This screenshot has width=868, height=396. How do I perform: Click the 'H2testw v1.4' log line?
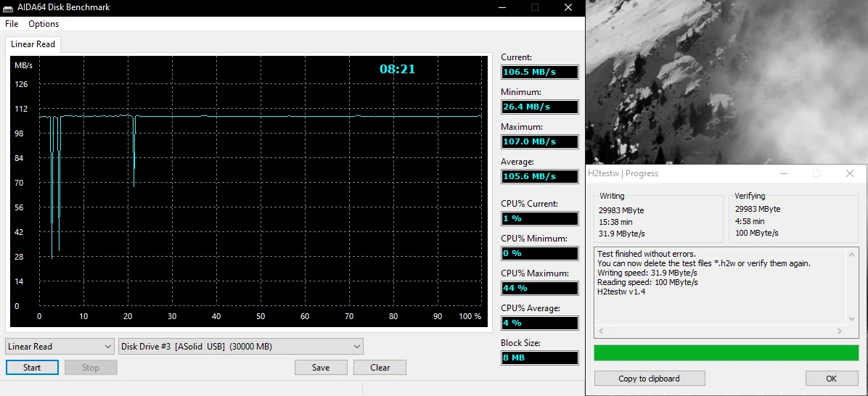(621, 292)
